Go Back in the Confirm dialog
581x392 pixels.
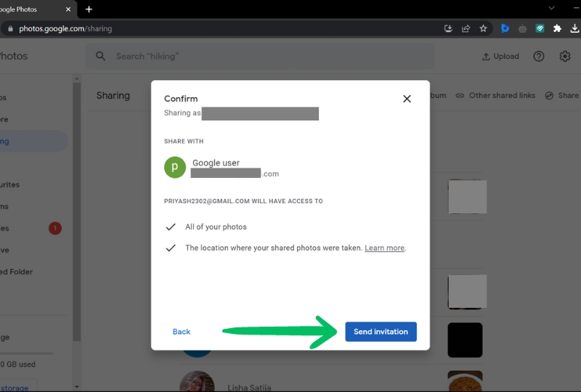tap(181, 332)
